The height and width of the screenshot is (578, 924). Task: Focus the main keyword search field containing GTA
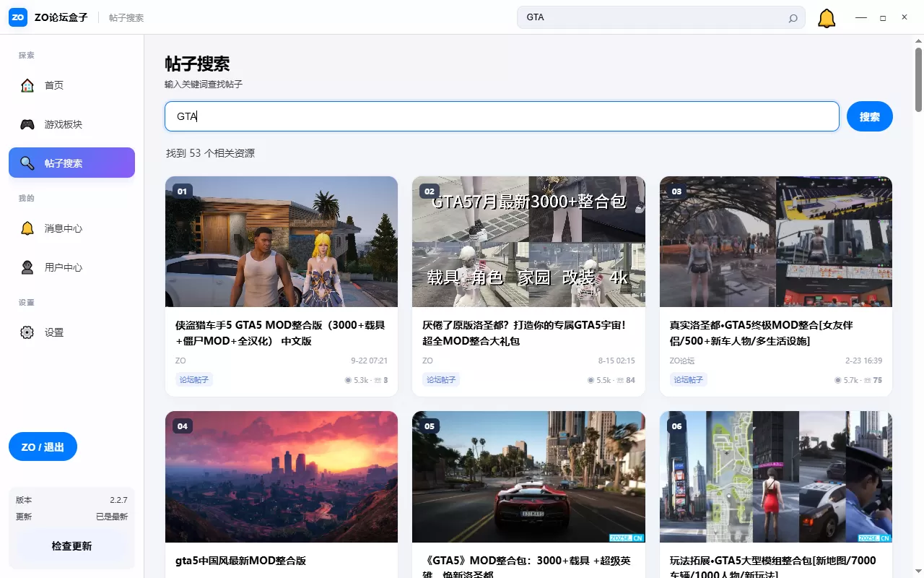[x=502, y=116]
